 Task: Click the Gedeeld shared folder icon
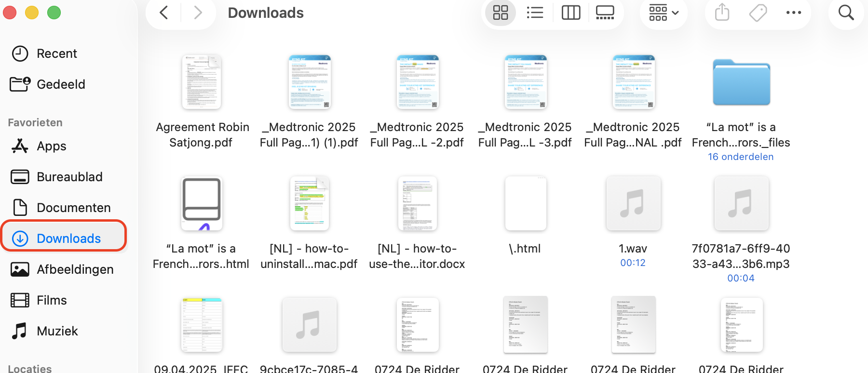20,84
